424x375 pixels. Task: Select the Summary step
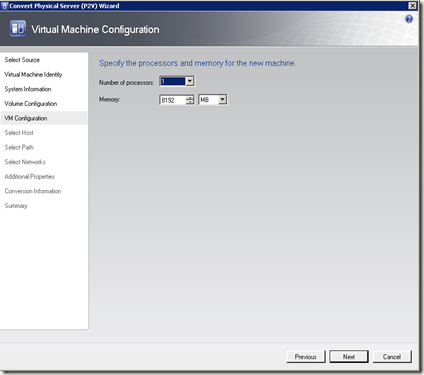[x=16, y=206]
